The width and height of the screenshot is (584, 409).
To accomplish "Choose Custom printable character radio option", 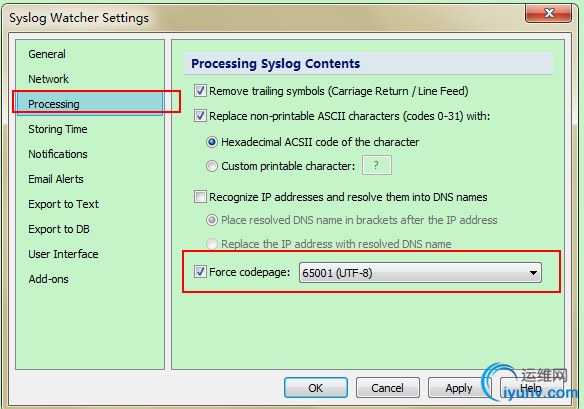I will [x=212, y=166].
